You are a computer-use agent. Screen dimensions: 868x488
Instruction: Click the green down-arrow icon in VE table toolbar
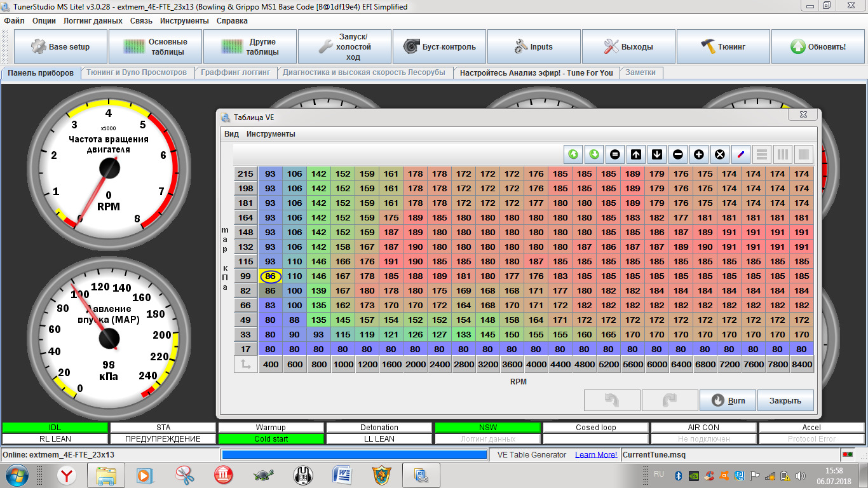594,154
